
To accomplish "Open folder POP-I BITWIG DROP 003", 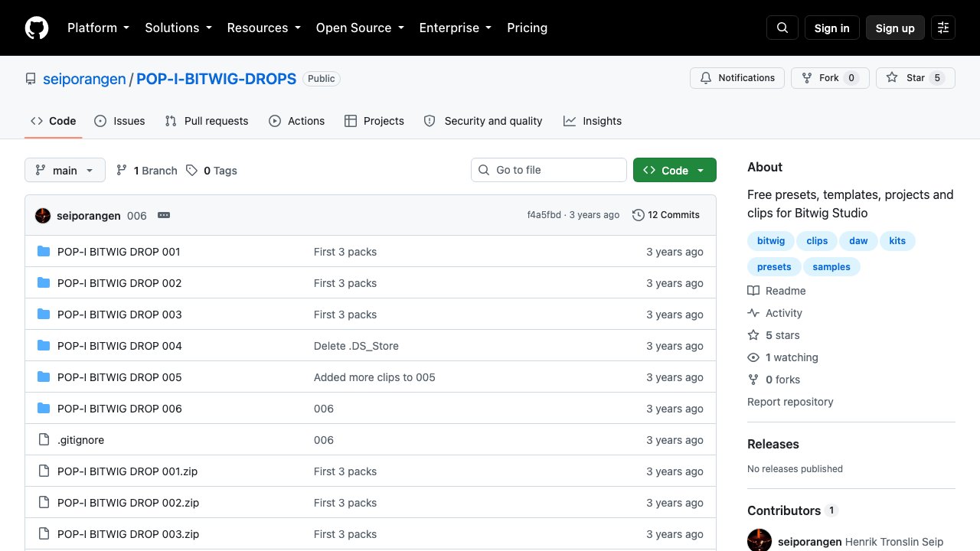I will (x=119, y=315).
